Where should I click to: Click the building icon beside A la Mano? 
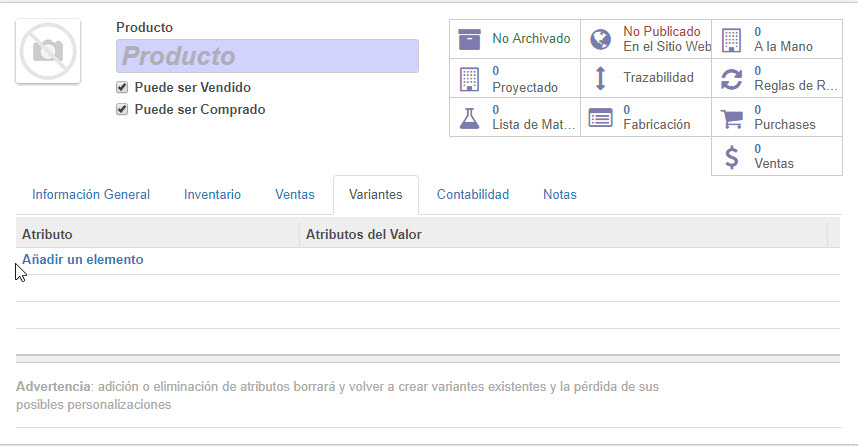click(731, 39)
